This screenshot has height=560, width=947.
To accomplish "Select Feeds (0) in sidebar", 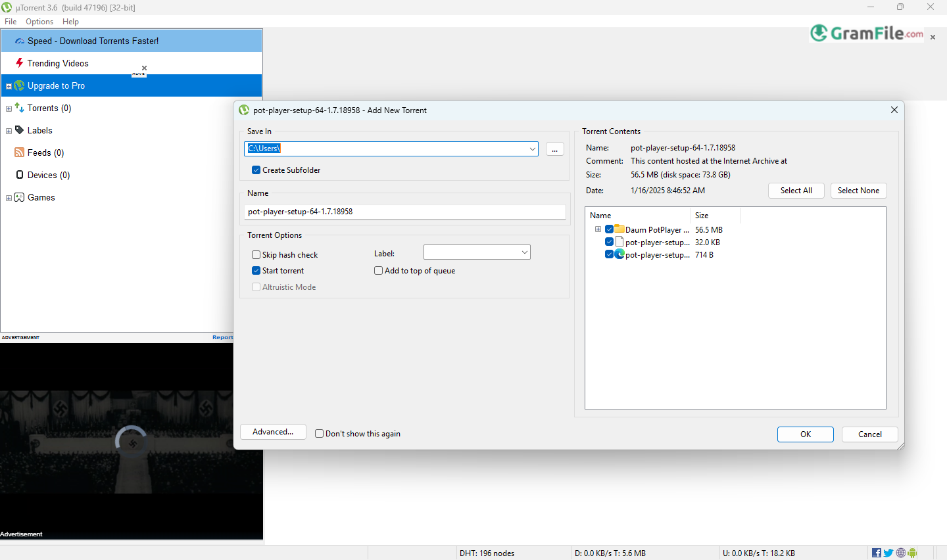I will coord(45,152).
